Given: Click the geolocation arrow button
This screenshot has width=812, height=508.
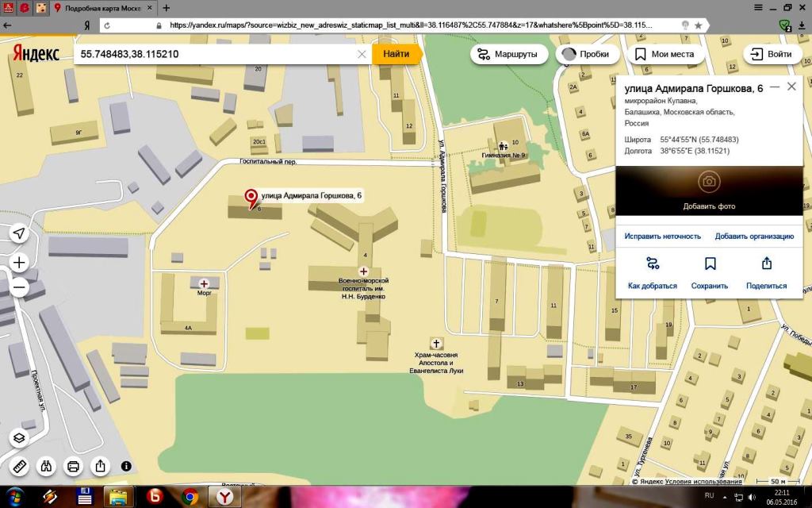Looking at the screenshot, I should (x=20, y=233).
